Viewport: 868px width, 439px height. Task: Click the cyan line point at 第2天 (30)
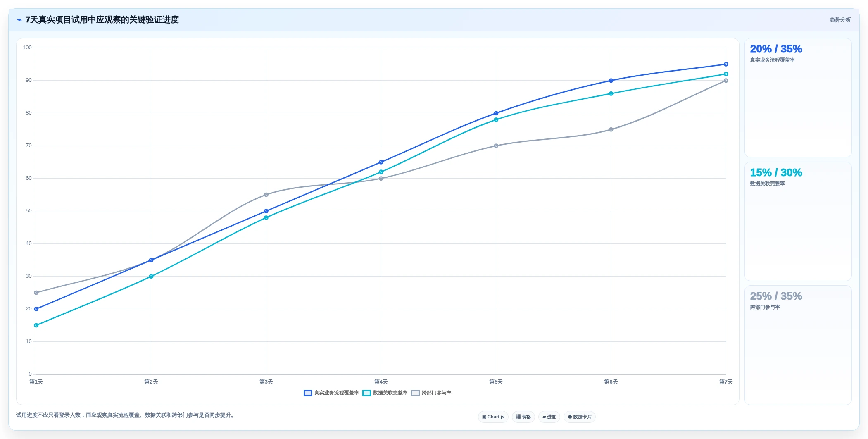click(151, 277)
